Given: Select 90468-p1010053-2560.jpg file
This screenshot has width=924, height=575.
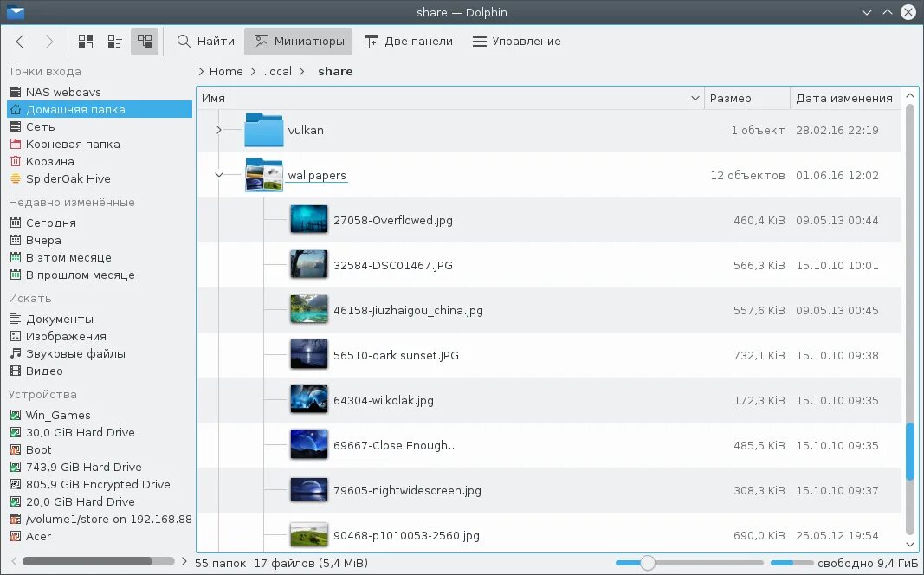Looking at the screenshot, I should (407, 535).
